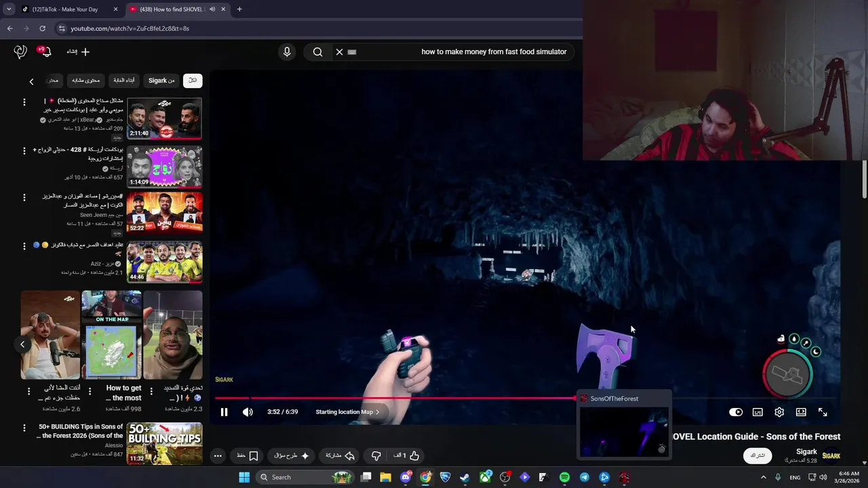Toggle the autoplay switch in player

pos(736,412)
